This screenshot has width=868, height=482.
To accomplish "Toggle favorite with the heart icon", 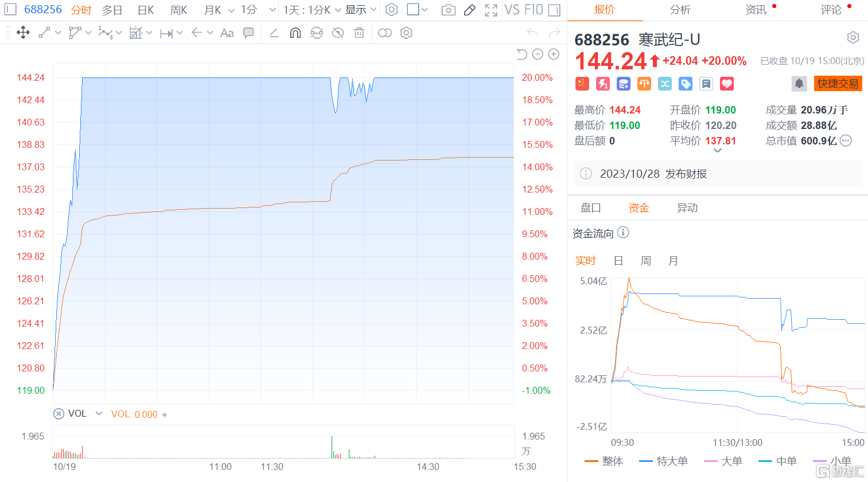I will click(x=727, y=84).
